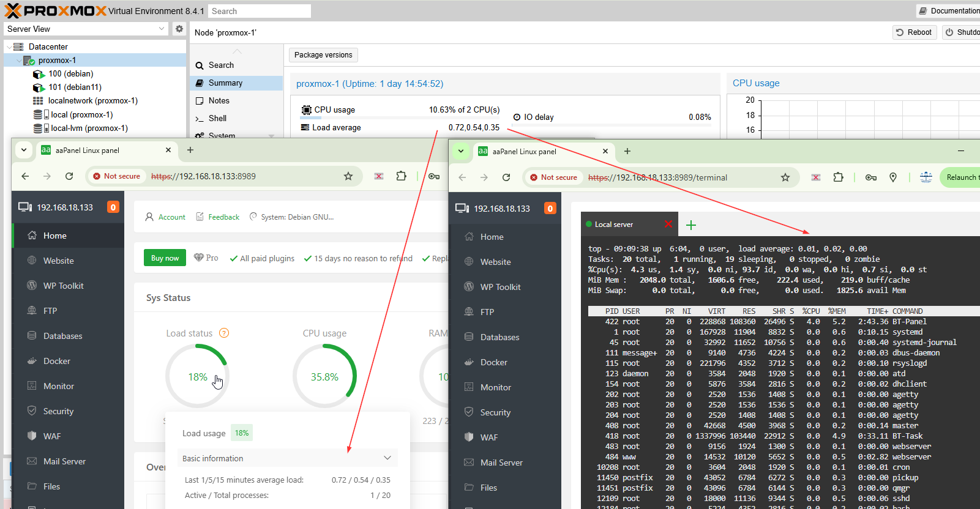Viewport: 980px width, 509px height.
Task: Open new tab in left browser window
Action: (190, 150)
